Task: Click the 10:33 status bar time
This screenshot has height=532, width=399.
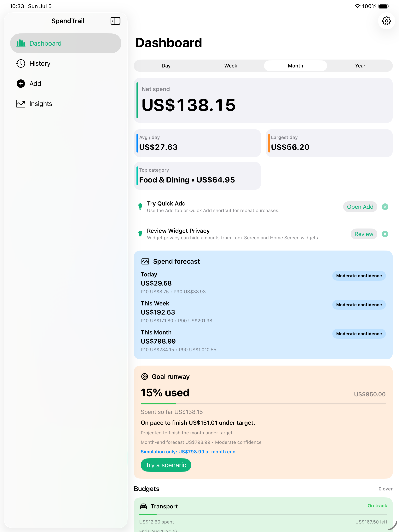Action: (x=17, y=6)
